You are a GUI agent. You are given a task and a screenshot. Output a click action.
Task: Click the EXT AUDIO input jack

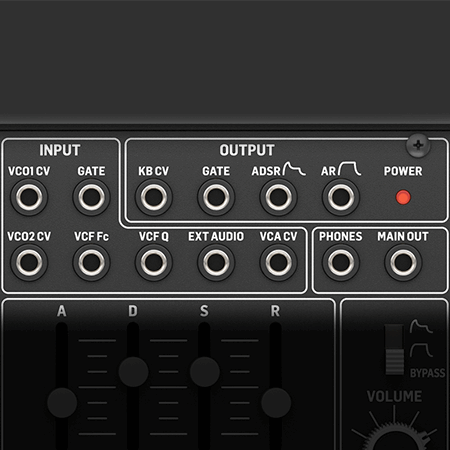pos(216,263)
